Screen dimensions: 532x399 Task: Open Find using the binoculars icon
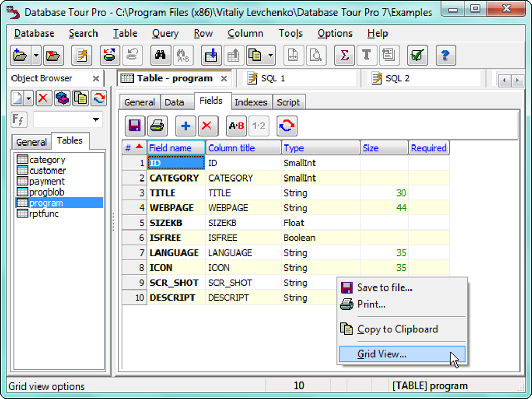click(160, 55)
